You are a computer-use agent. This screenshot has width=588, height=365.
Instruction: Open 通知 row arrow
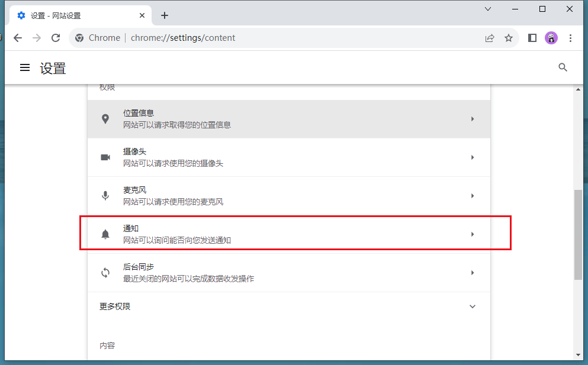(x=473, y=234)
